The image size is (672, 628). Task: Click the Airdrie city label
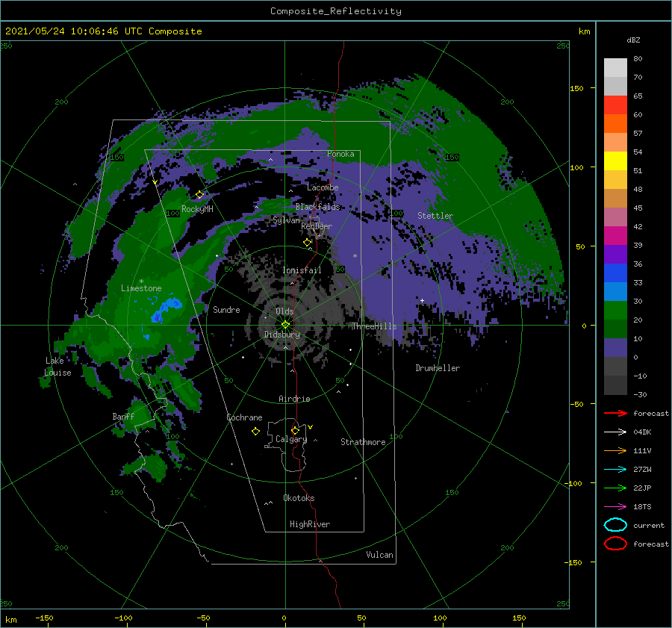pyautogui.click(x=294, y=399)
